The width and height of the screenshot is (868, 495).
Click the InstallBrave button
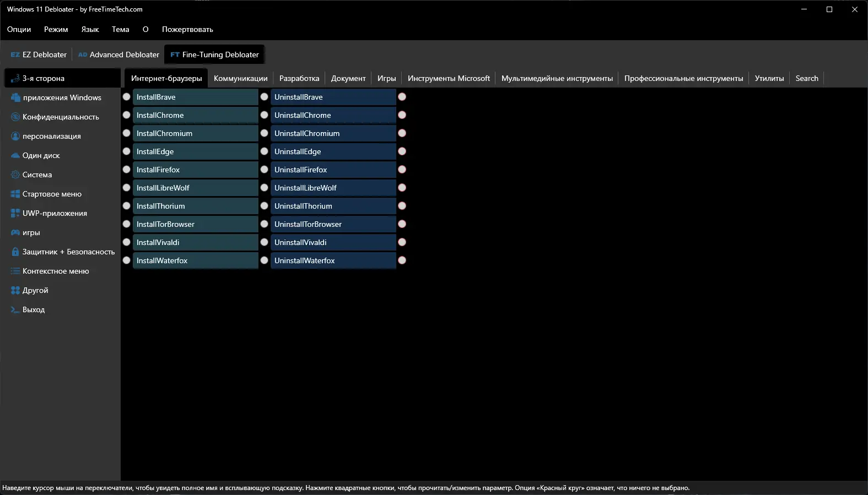[196, 97]
